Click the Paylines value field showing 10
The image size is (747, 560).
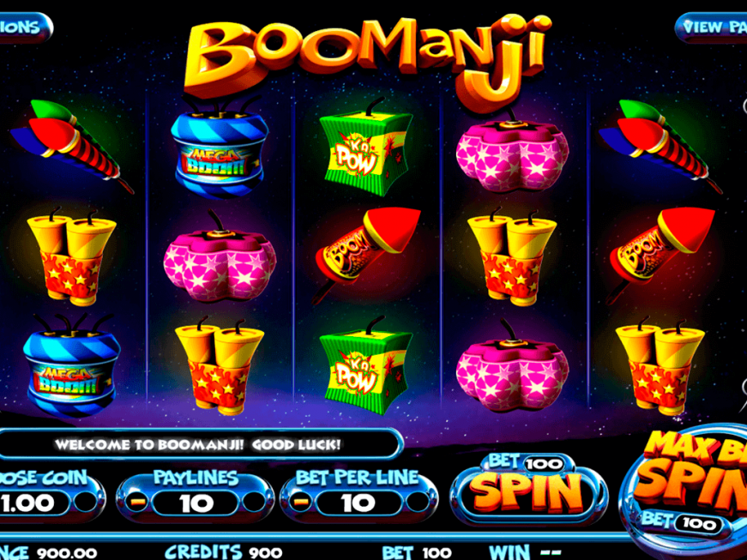(x=196, y=503)
